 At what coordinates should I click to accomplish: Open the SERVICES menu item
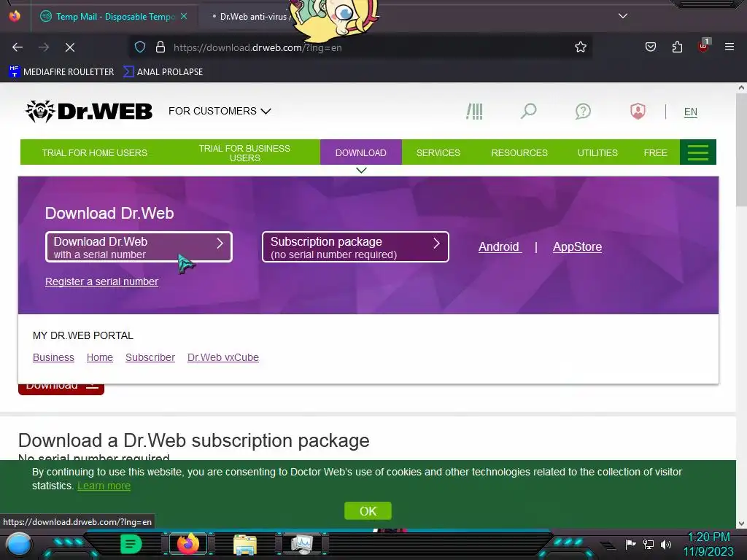[438, 153]
